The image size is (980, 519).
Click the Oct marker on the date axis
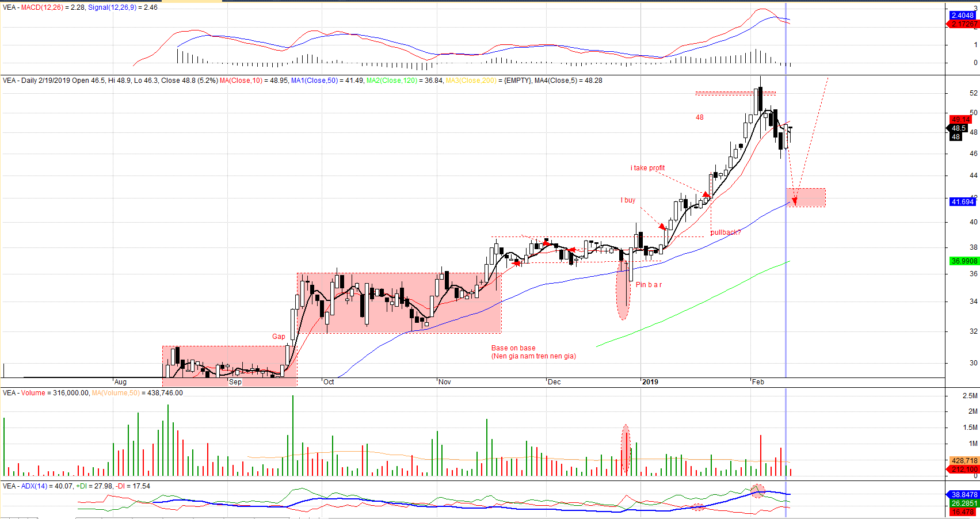pyautogui.click(x=329, y=382)
